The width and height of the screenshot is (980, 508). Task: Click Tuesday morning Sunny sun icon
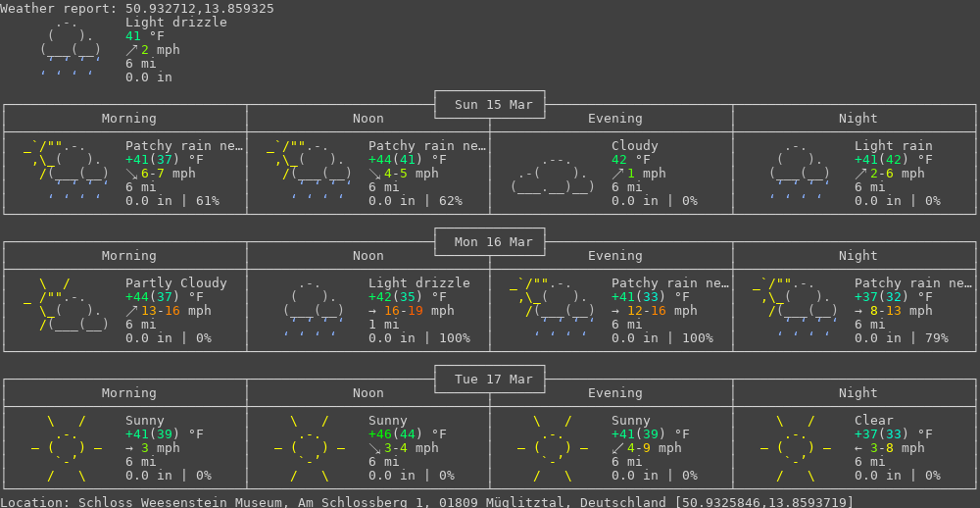click(x=67, y=449)
